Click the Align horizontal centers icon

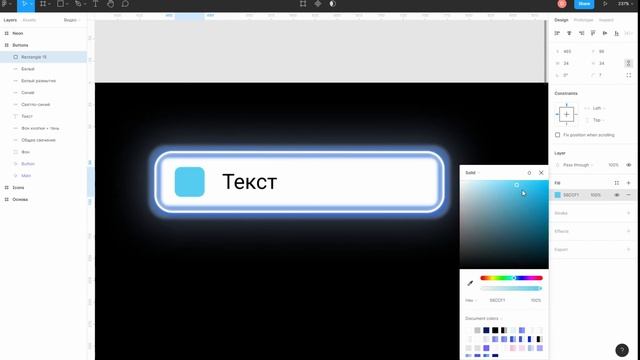(x=569, y=33)
